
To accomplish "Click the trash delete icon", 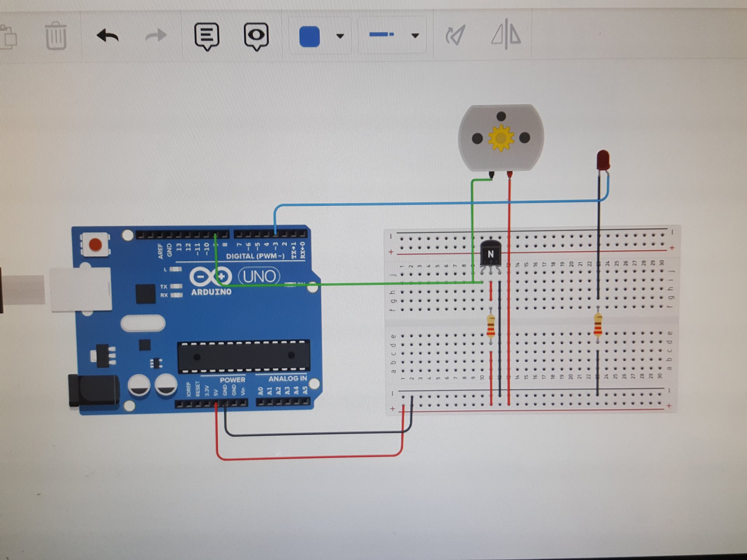I will click(x=56, y=36).
